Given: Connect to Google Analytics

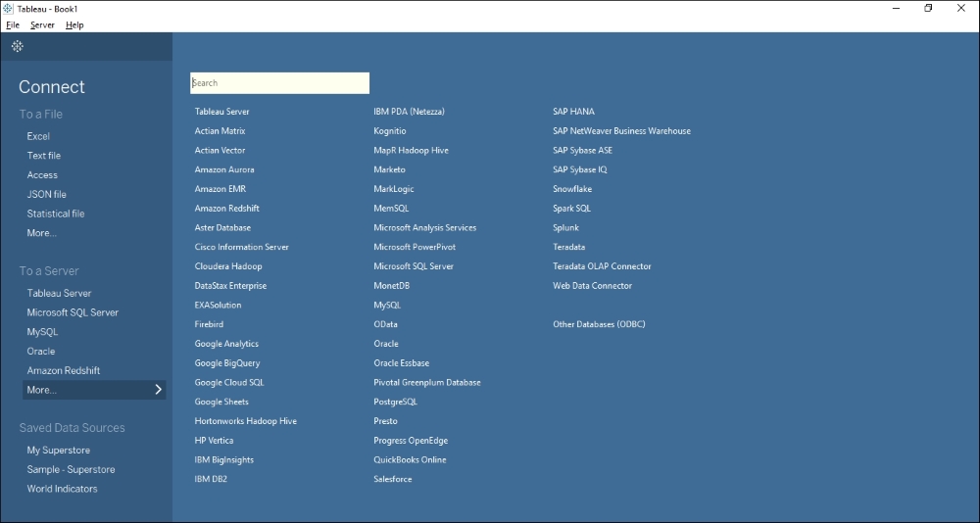Looking at the screenshot, I should click(226, 344).
